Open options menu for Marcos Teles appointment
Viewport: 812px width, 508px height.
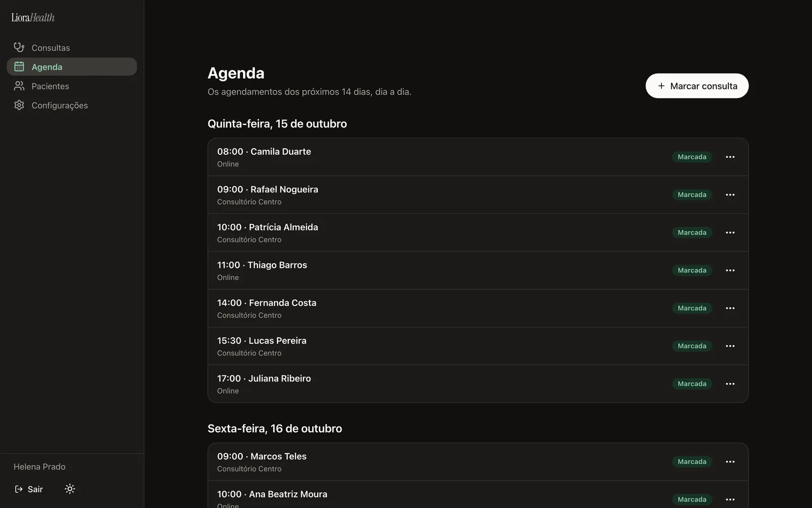coord(730,462)
